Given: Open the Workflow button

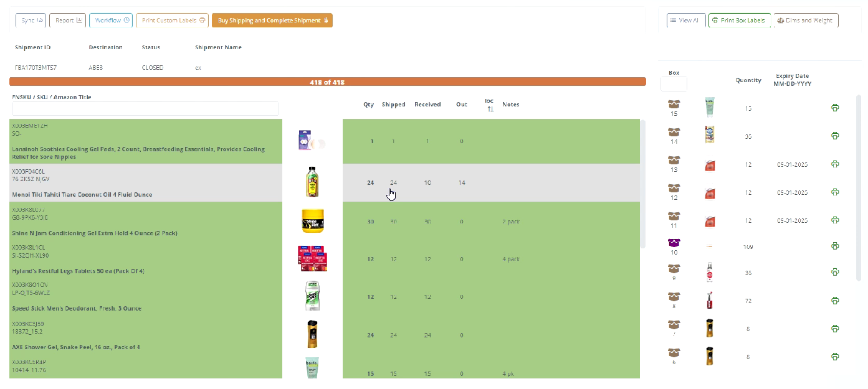Looking at the screenshot, I should coord(112,21).
